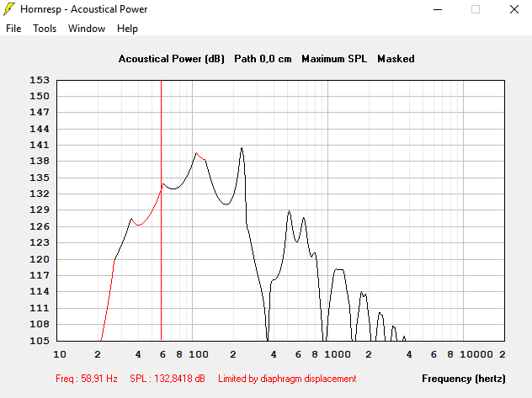Image resolution: width=532 pixels, height=398 pixels.
Task: Click the curve peak near 141 dB
Action: pos(242,148)
